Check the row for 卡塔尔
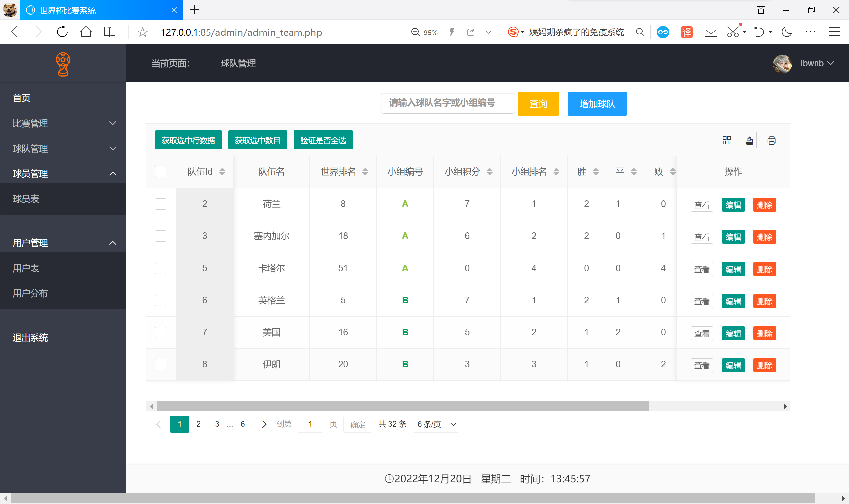The height and width of the screenshot is (504, 849). pyautogui.click(x=161, y=268)
